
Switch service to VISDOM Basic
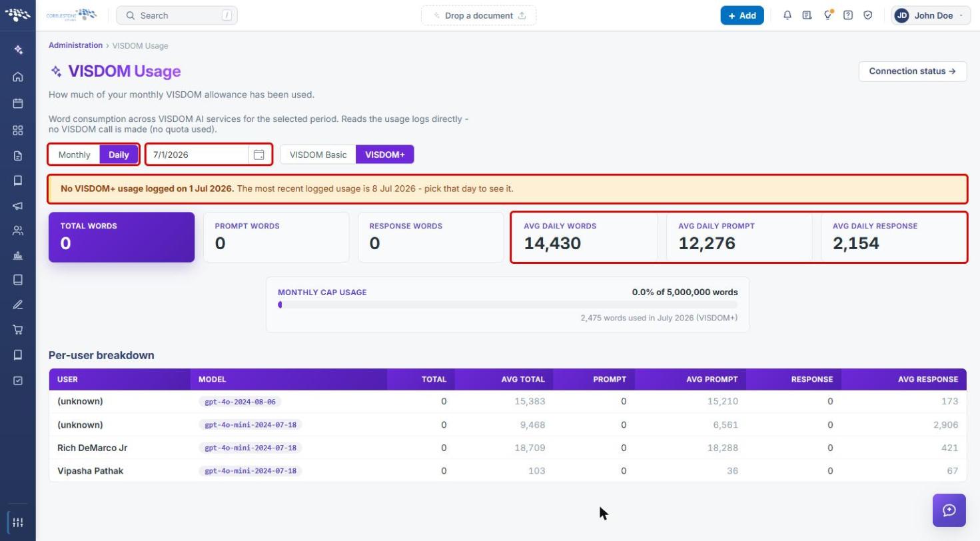click(318, 155)
